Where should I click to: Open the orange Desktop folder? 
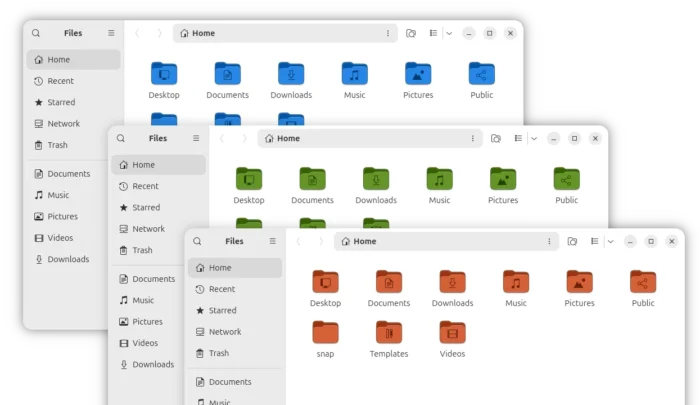pyautogui.click(x=325, y=282)
